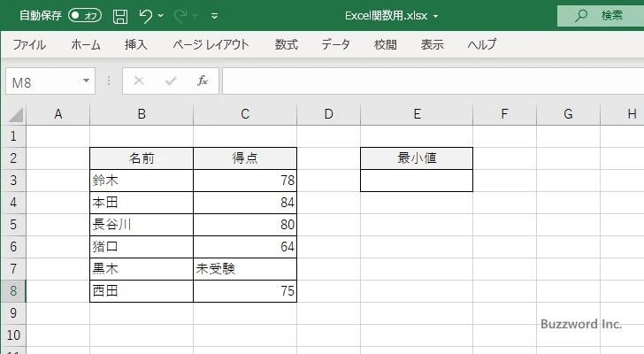Click the formula enter checkmark icon
The height and width of the screenshot is (354, 644).
pyautogui.click(x=171, y=81)
